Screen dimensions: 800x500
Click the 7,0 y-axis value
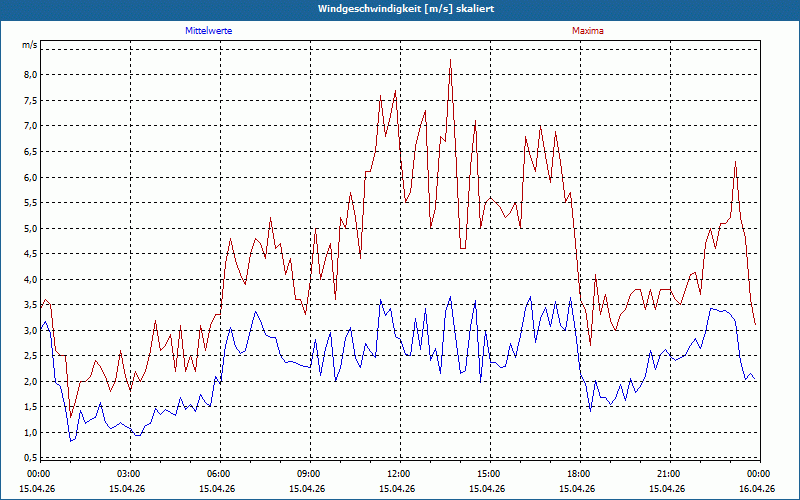[31, 126]
